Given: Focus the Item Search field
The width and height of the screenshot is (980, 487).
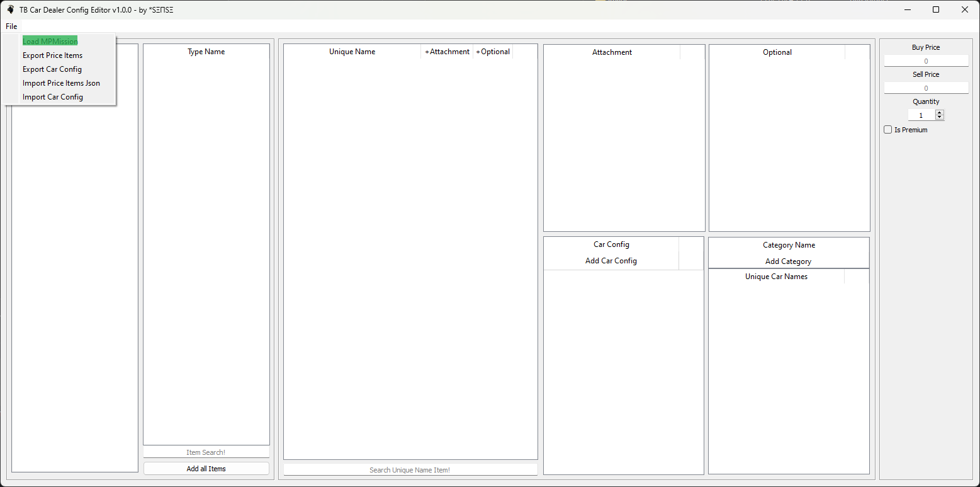Looking at the screenshot, I should point(206,452).
